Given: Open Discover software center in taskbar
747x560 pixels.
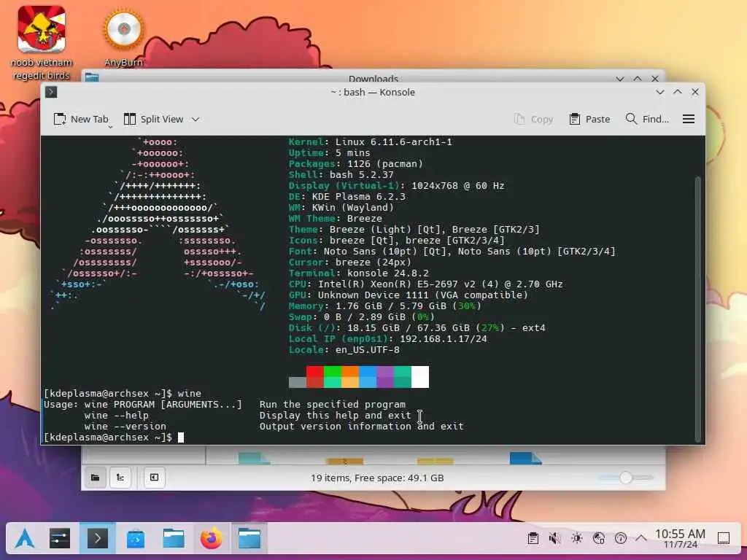Looking at the screenshot, I should coord(136,539).
